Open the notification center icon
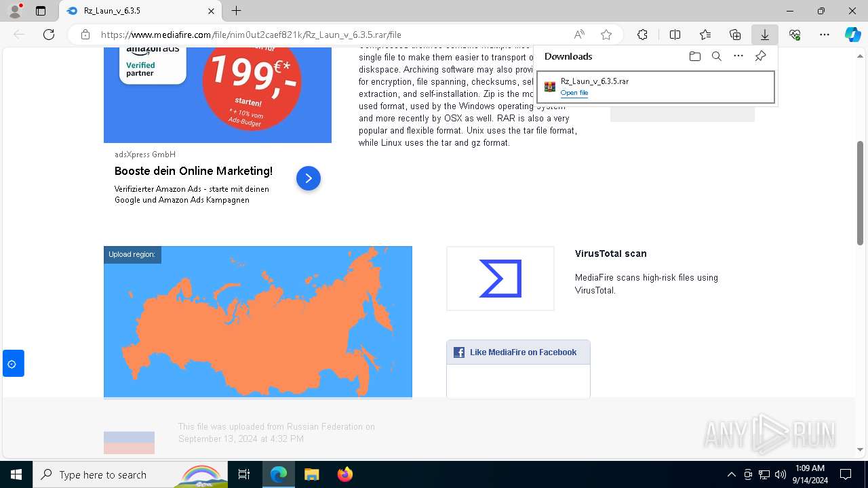868x488 pixels. (846, 474)
